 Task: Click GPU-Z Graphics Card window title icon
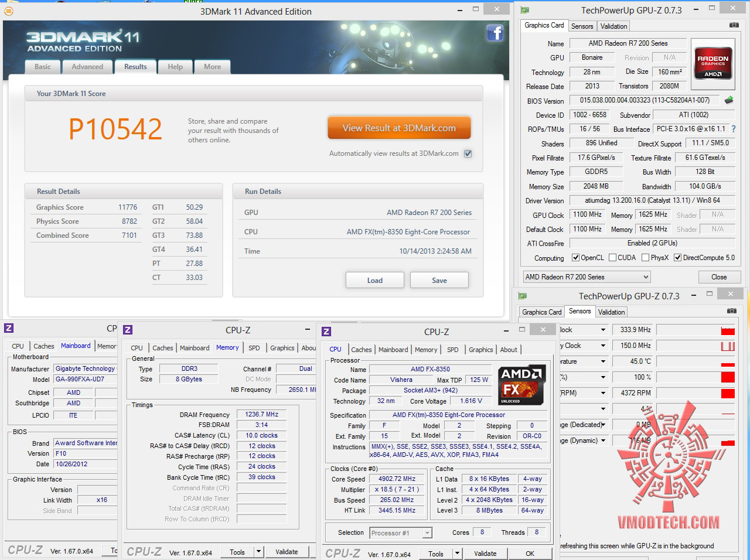click(x=525, y=10)
